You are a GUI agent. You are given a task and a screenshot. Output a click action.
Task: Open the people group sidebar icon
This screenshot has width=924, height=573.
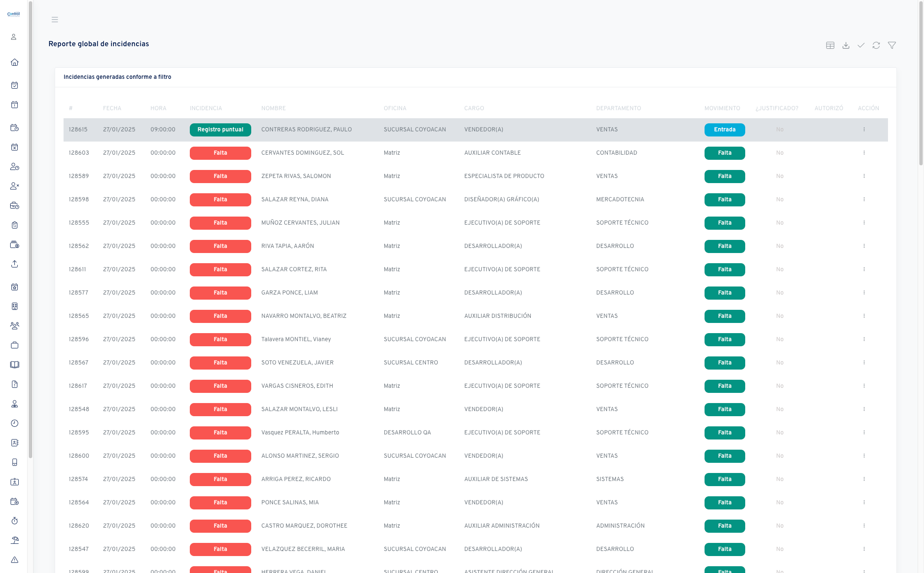coord(14,326)
